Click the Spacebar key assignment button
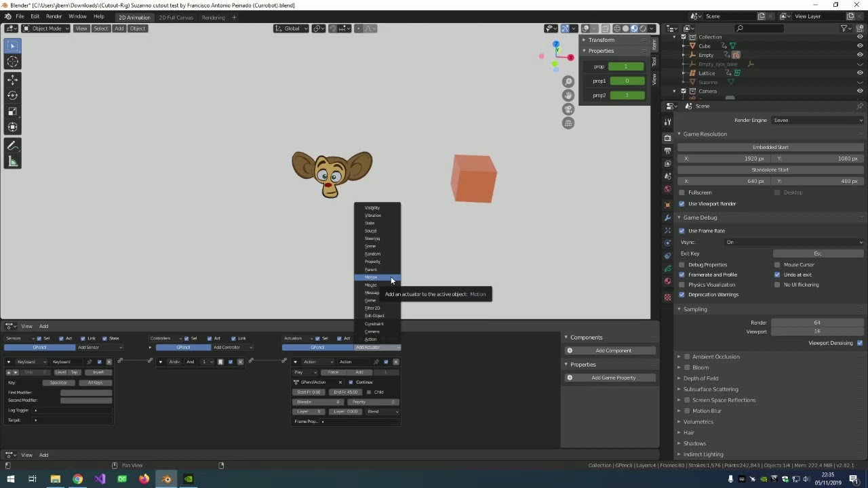This screenshot has width=868, height=488. point(60,383)
